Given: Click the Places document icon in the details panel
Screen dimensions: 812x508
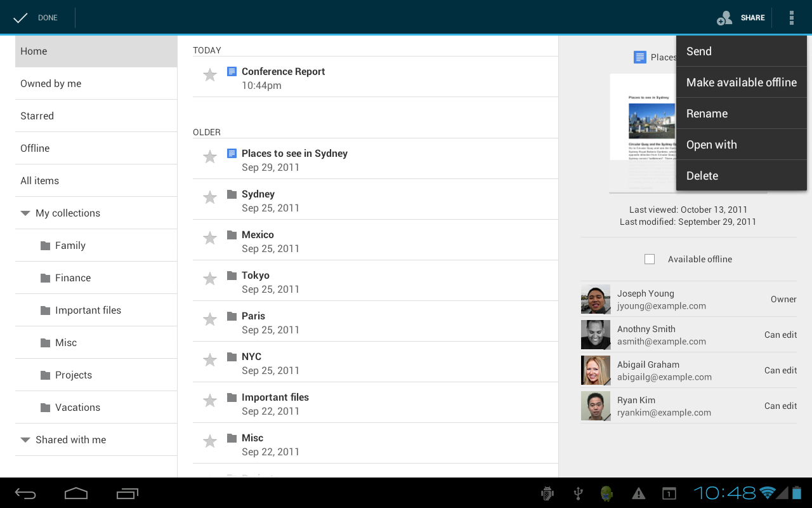Looking at the screenshot, I should pos(638,57).
